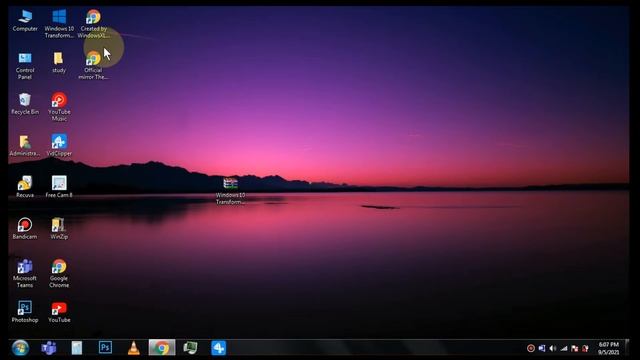Viewport: 640px width, 360px height.
Task: Open the pinned document app on the taskbar
Action: [77, 348]
